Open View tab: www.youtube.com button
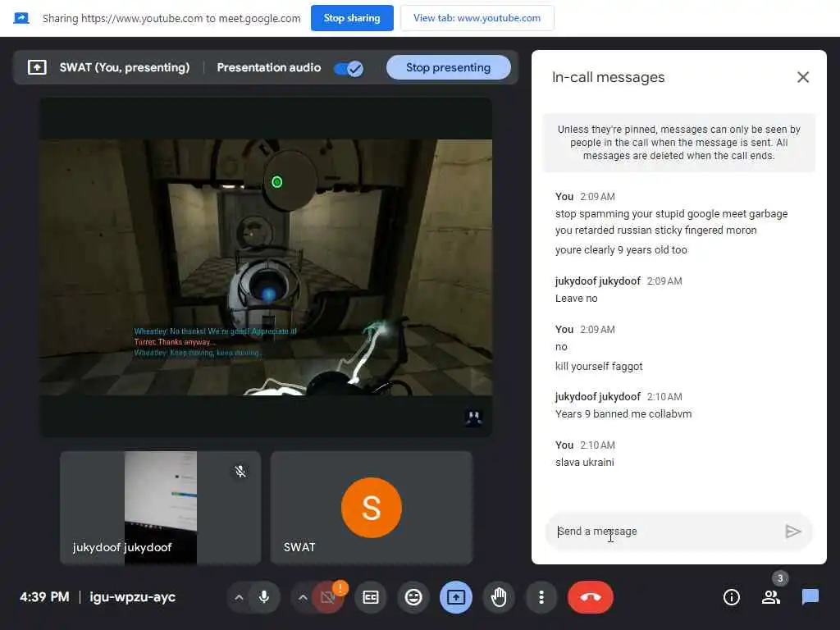This screenshot has width=840, height=630. (477, 18)
